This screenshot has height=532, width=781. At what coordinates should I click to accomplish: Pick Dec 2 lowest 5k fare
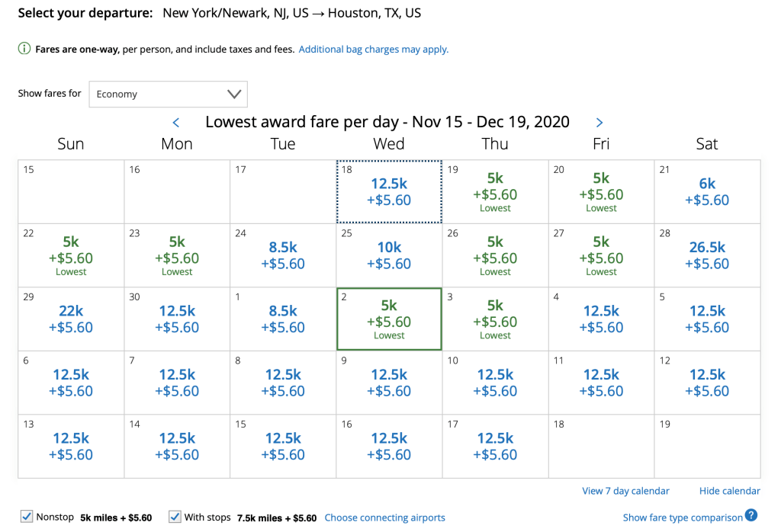click(390, 319)
